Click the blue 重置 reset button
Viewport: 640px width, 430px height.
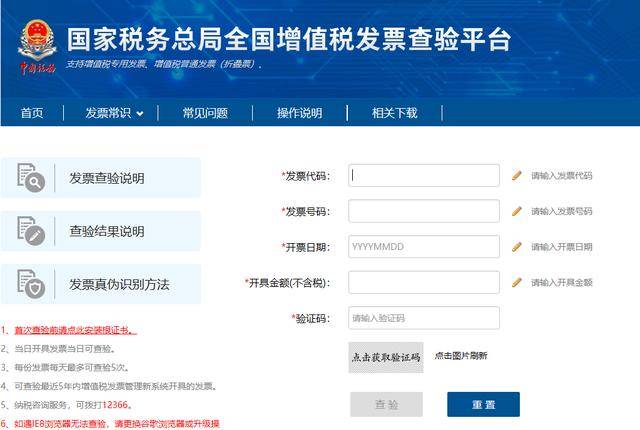[x=483, y=404]
